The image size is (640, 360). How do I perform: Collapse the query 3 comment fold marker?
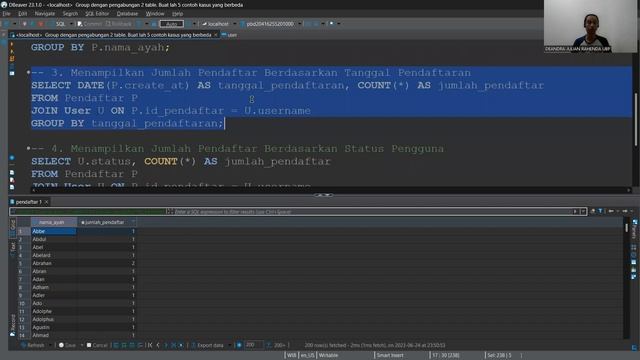(x=28, y=72)
